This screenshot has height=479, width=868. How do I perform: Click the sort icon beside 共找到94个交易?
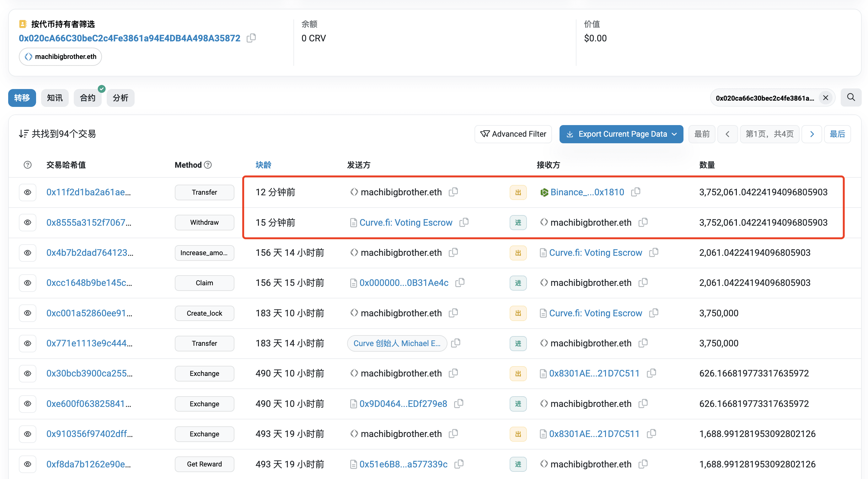pos(23,134)
